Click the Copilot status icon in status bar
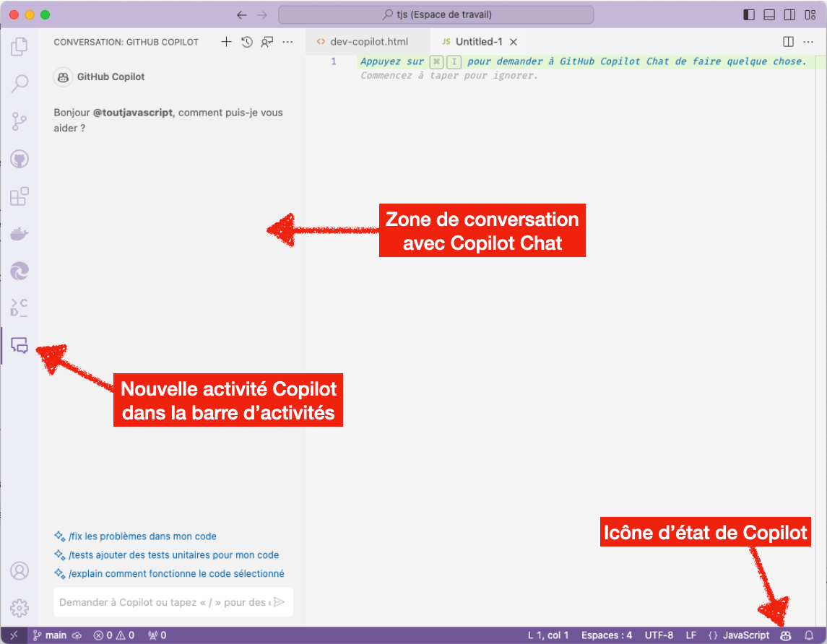827x644 pixels. [x=785, y=635]
